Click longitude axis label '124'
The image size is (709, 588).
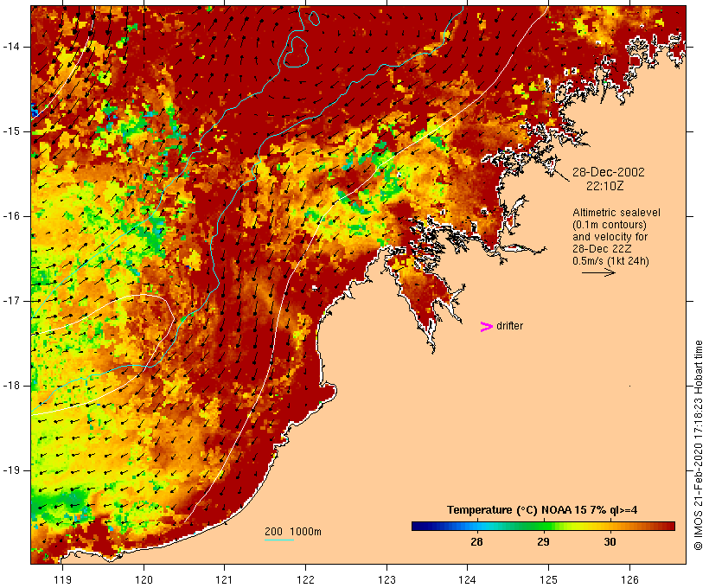coord(467,579)
